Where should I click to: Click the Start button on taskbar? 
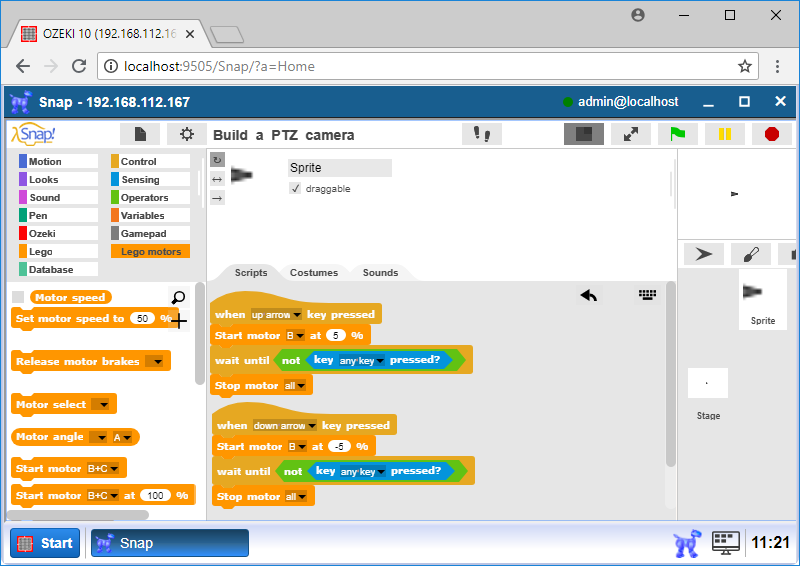[x=45, y=543]
